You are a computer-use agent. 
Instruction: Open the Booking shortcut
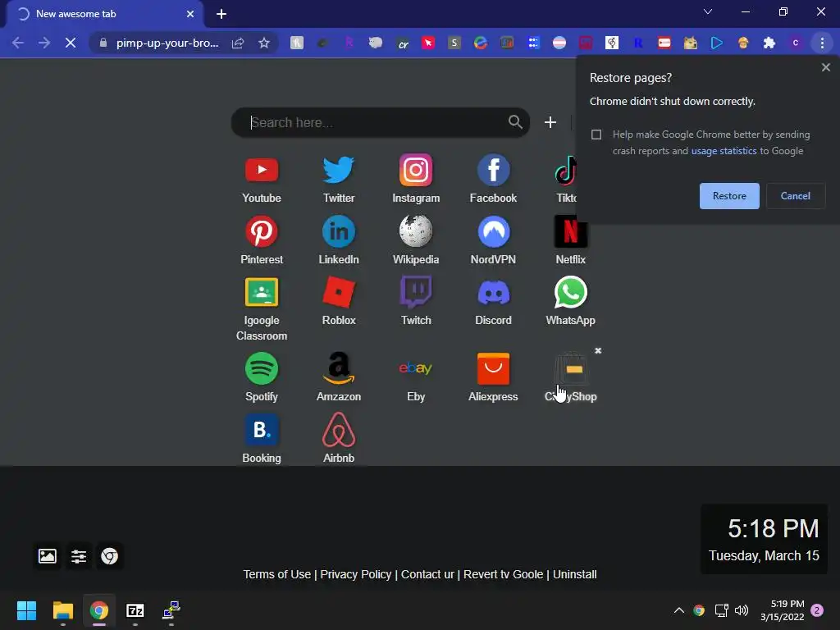point(262,439)
